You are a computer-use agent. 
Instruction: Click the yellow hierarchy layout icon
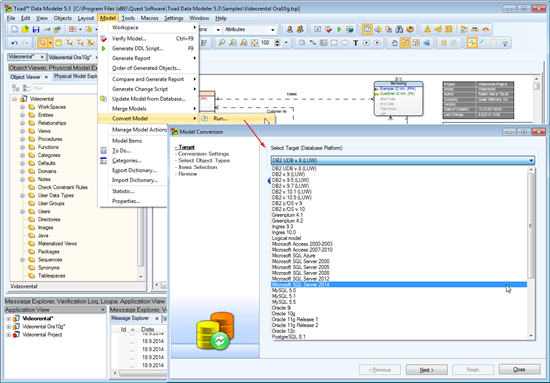click(427, 29)
